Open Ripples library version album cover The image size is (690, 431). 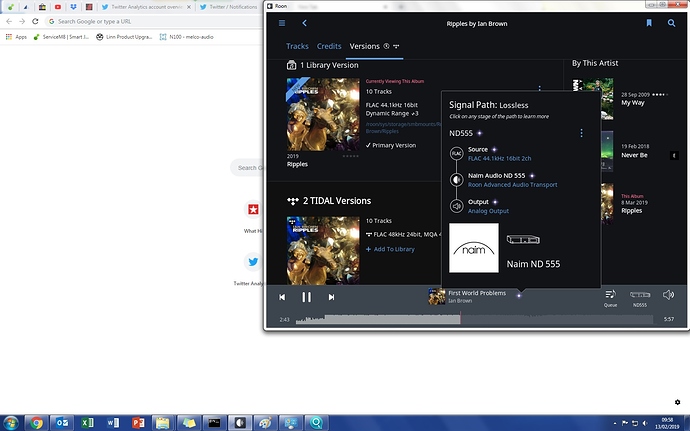point(323,114)
